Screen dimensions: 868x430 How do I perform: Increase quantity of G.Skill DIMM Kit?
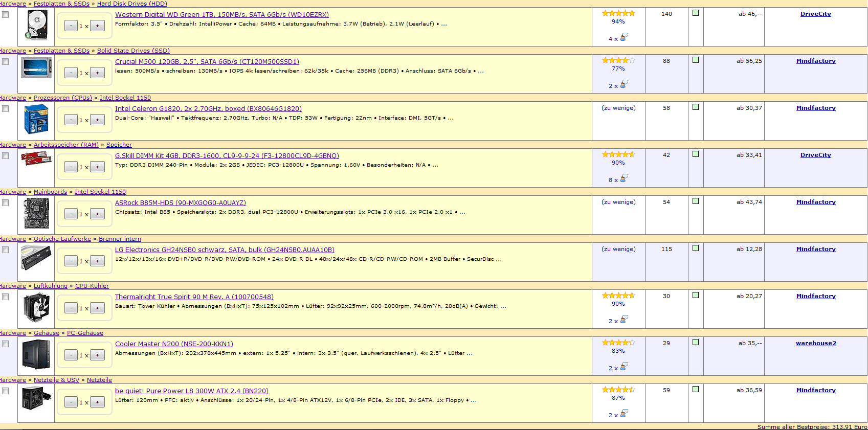pos(97,167)
